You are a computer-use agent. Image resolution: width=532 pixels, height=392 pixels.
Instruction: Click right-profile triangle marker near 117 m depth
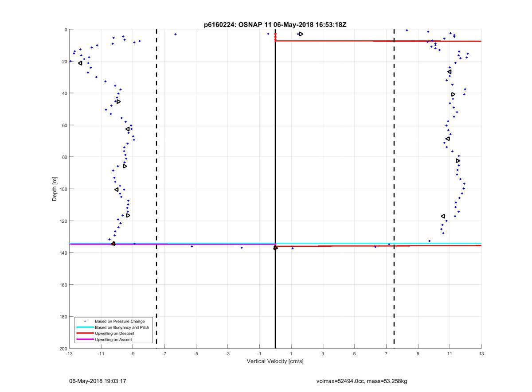(x=443, y=216)
